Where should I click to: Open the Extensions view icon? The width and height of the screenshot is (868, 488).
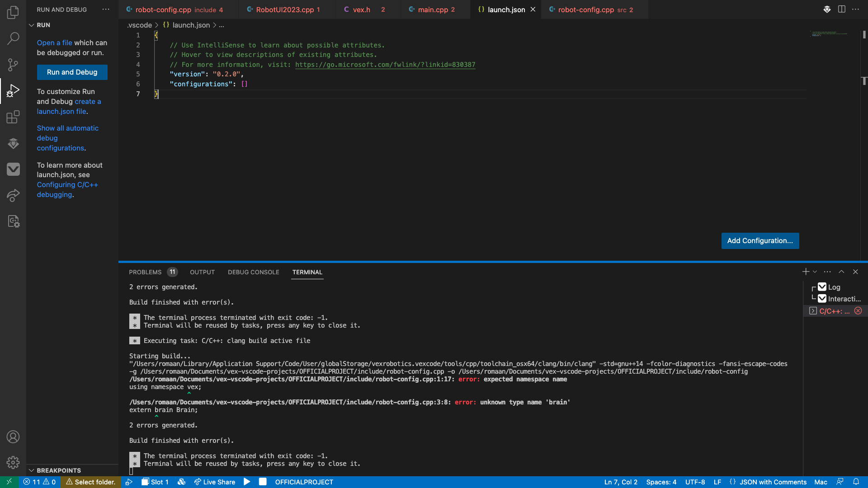tap(13, 117)
